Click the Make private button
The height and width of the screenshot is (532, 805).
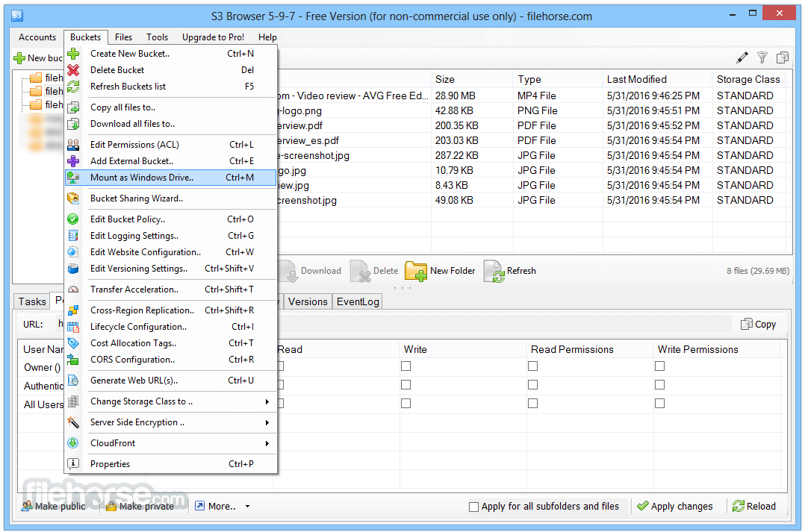point(140,507)
